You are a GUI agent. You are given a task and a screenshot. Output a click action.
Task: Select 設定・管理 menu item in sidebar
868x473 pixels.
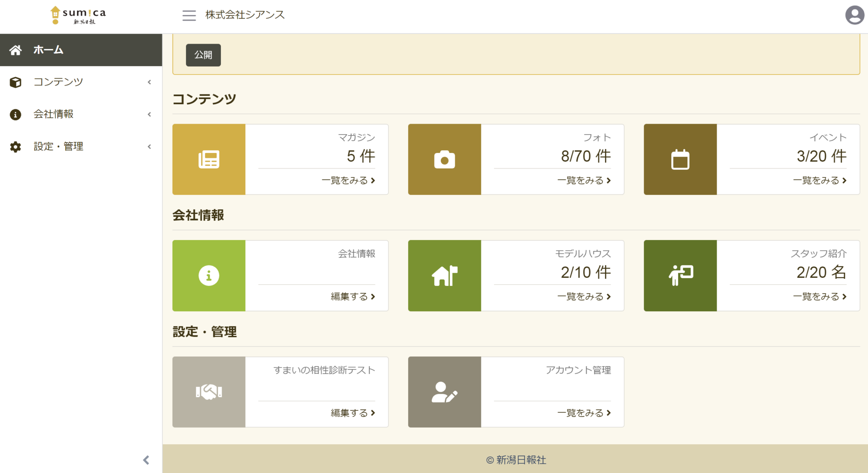(x=81, y=147)
